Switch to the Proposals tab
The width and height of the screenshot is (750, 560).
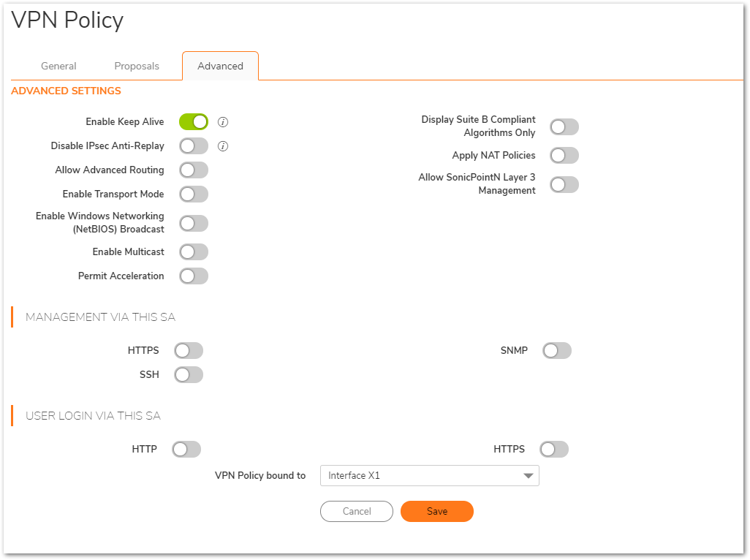pyautogui.click(x=137, y=66)
